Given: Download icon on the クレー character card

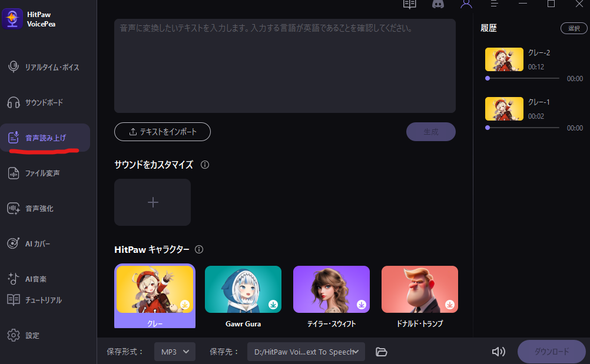Looking at the screenshot, I should click(x=185, y=304).
